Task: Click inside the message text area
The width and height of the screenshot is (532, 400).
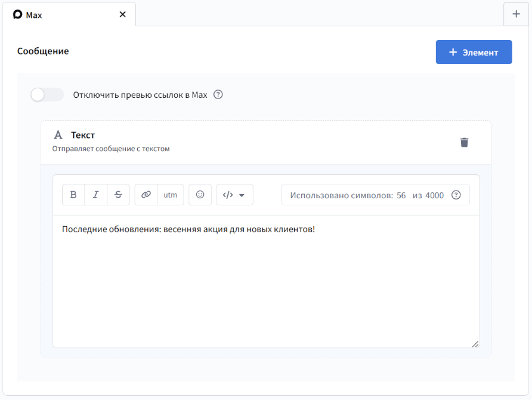Action: point(265,281)
